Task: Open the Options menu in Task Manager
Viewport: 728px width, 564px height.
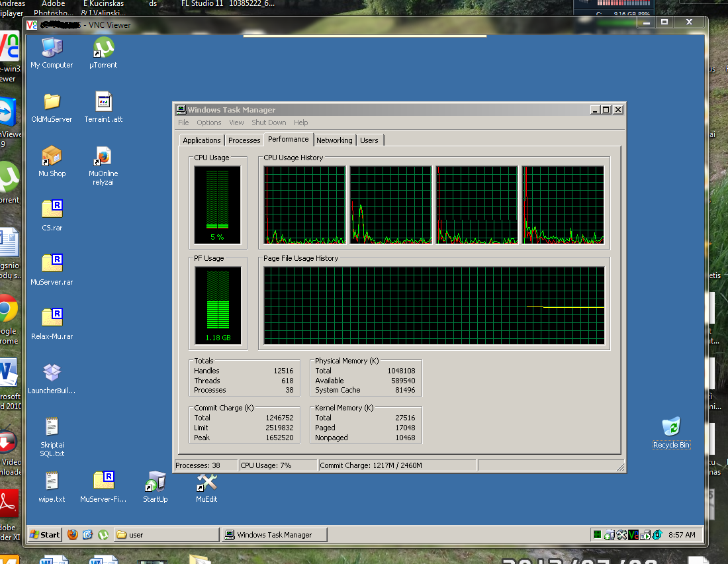Action: (x=209, y=122)
